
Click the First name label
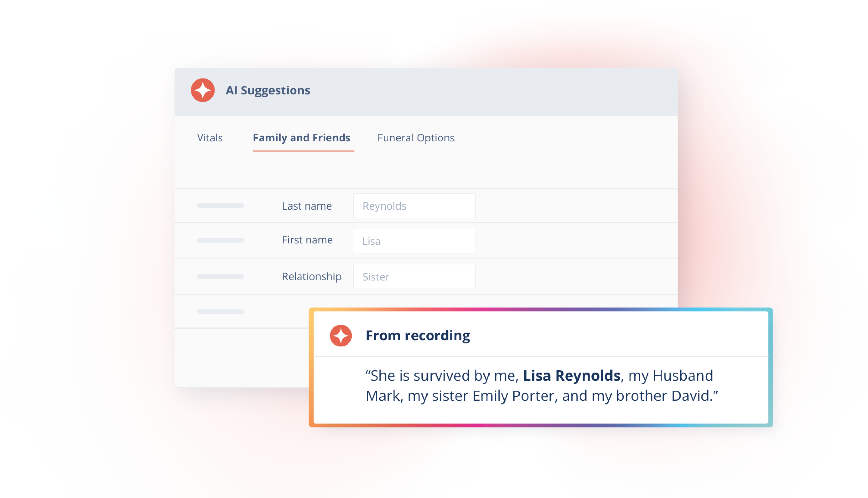point(307,240)
